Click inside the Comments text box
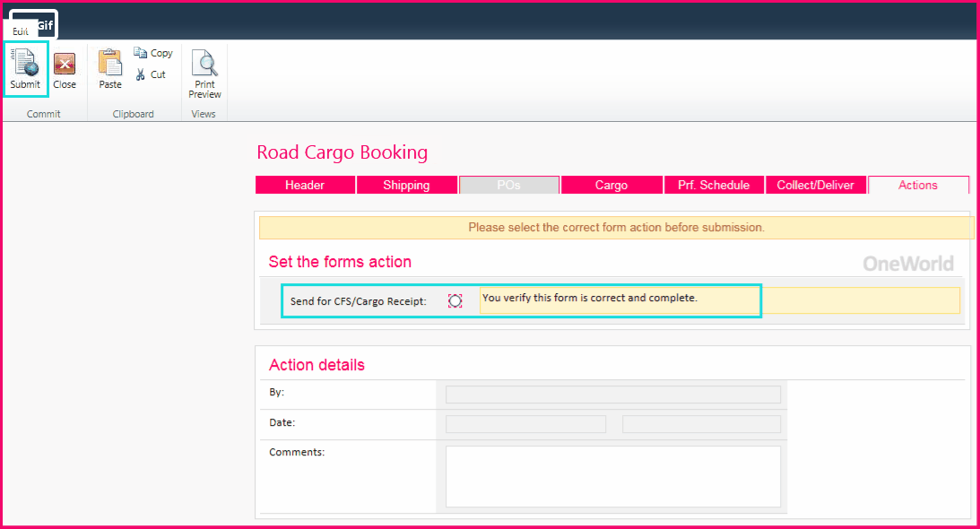 click(x=613, y=475)
